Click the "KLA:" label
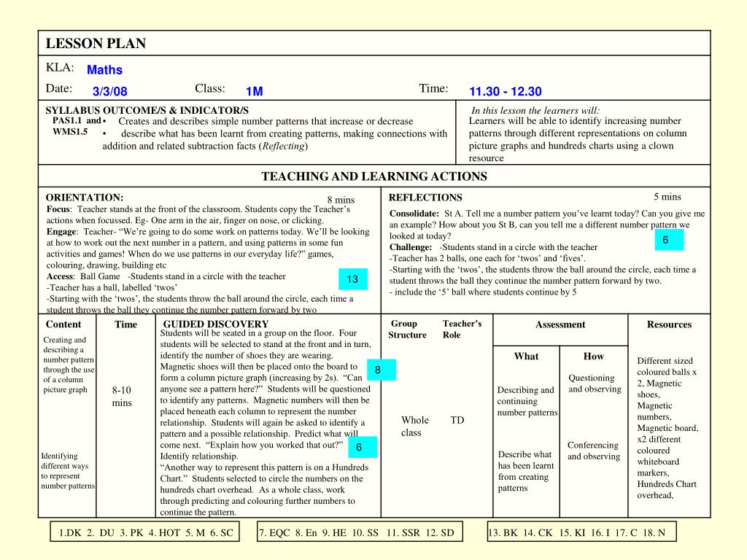747x560 pixels. tap(60, 67)
